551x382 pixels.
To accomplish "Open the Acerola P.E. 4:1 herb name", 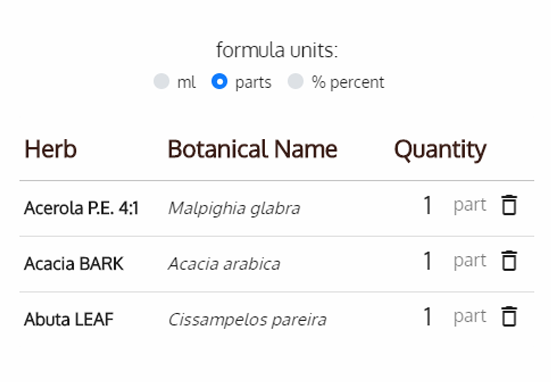I will pos(82,208).
